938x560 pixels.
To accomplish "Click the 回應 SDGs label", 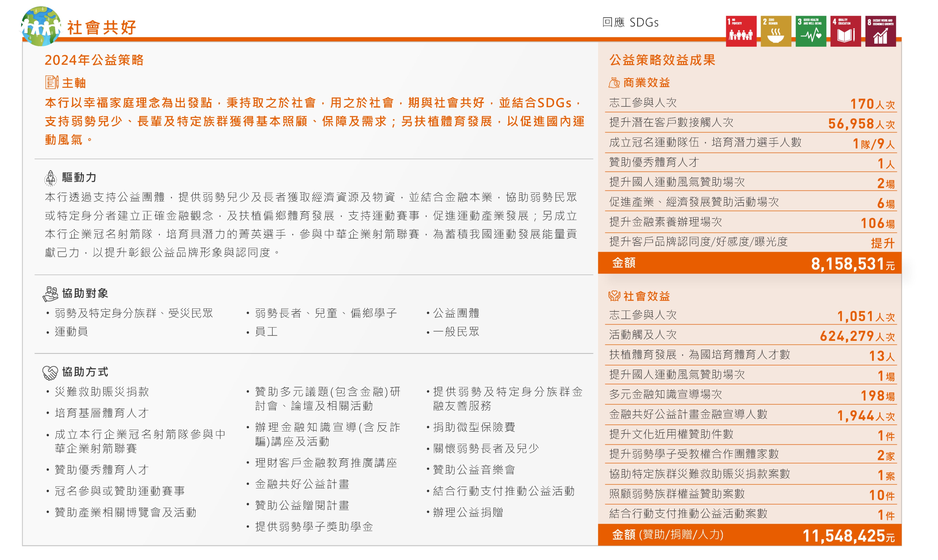I will 630,22.
